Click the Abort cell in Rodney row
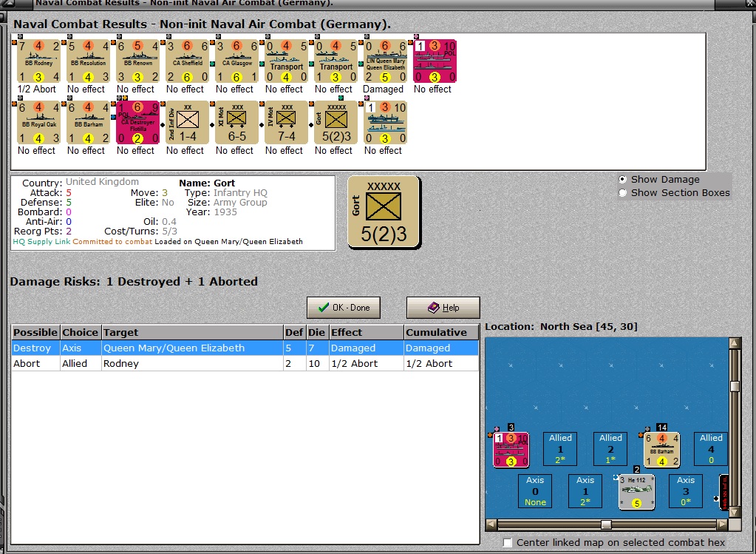 pos(35,363)
